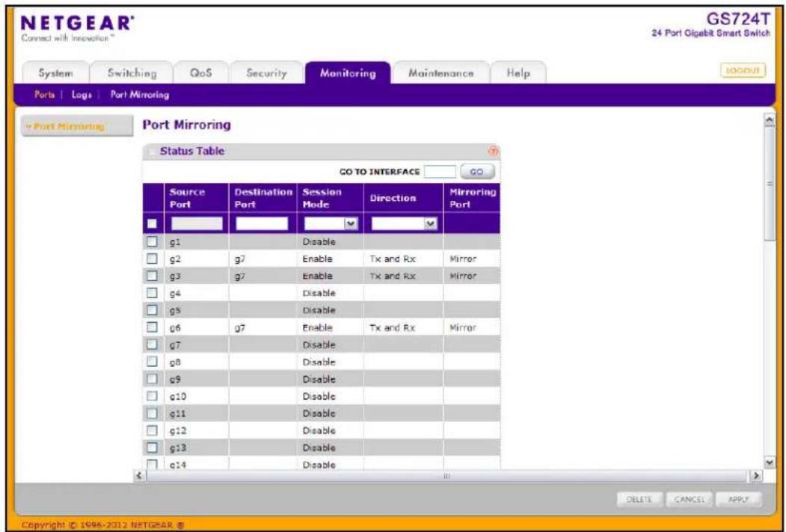Click the horizontal scrollbar thumb

click(446, 475)
